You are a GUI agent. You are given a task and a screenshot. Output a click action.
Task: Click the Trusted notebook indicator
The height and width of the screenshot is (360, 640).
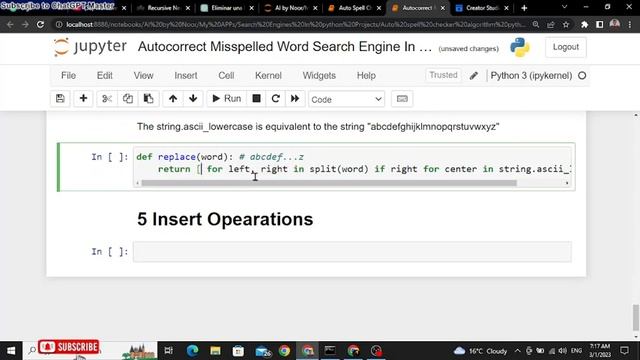point(443,75)
